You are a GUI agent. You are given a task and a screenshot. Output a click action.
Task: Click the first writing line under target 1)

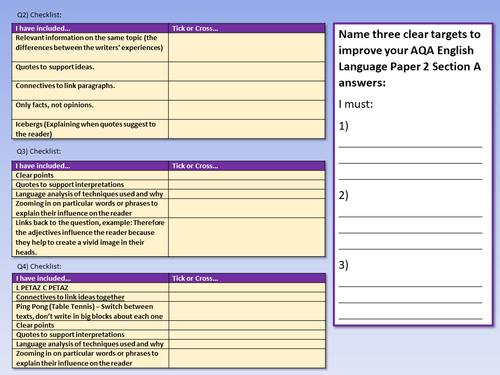click(x=410, y=146)
